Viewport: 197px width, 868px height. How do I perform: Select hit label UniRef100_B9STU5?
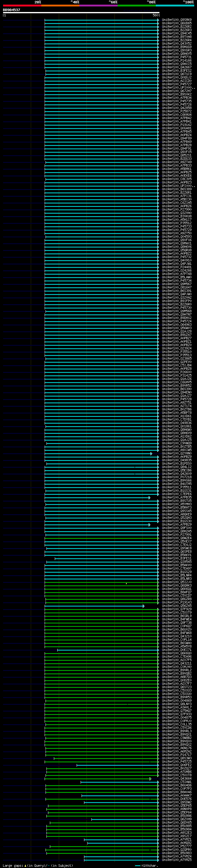click(x=177, y=501)
